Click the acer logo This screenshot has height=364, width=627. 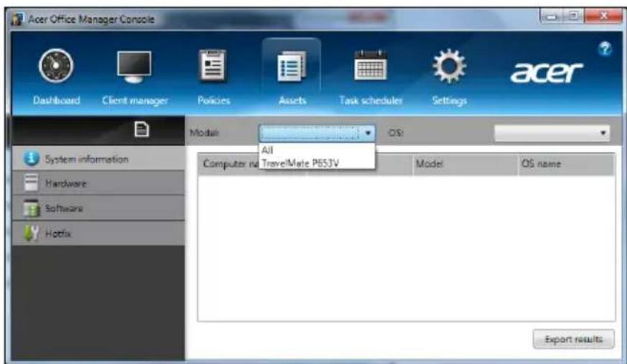(547, 73)
